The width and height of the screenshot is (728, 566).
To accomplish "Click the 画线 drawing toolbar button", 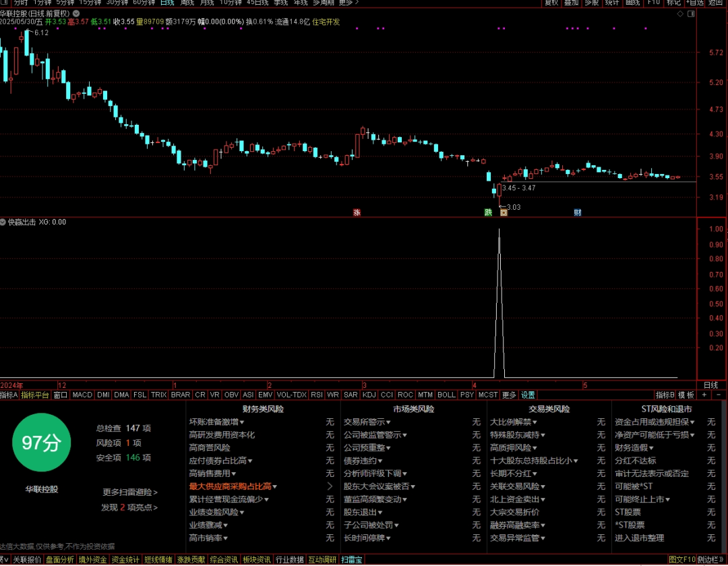I will pyautogui.click(x=633, y=3).
